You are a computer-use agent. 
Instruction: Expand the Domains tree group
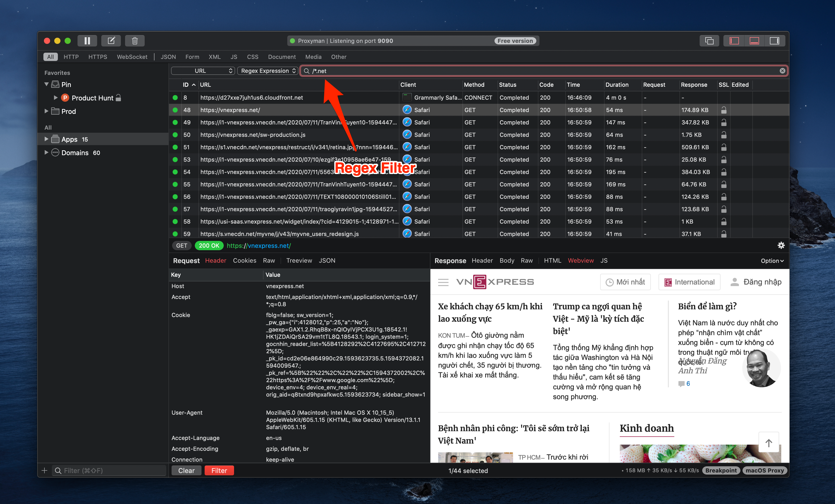(47, 152)
